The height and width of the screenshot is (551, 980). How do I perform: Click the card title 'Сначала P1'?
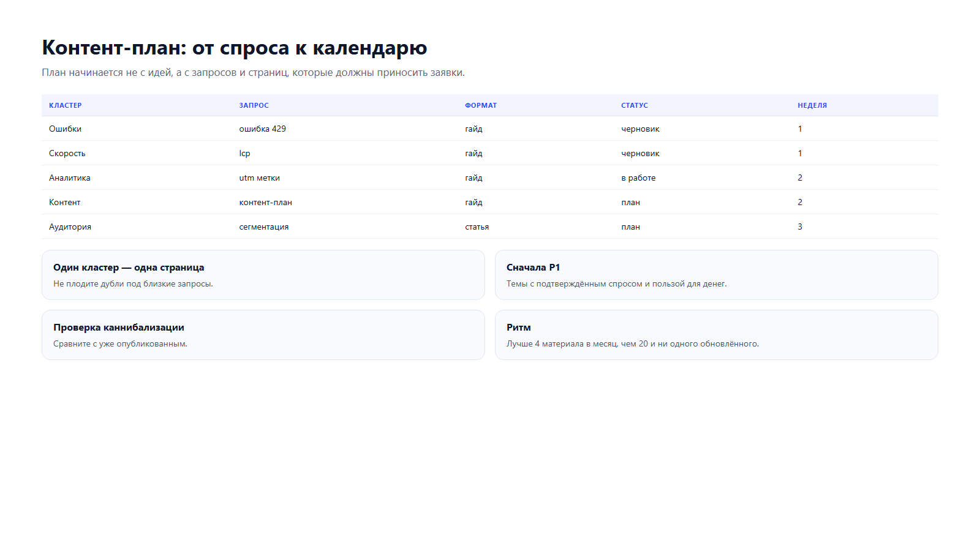click(533, 268)
